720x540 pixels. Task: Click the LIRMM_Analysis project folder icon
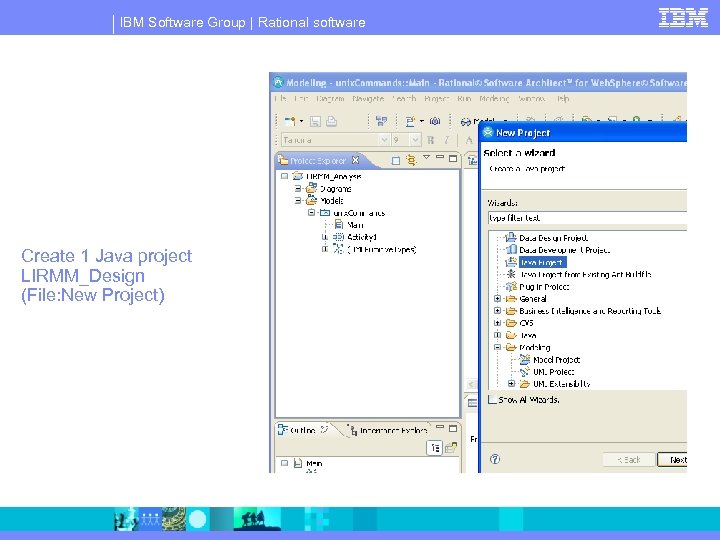(x=298, y=176)
